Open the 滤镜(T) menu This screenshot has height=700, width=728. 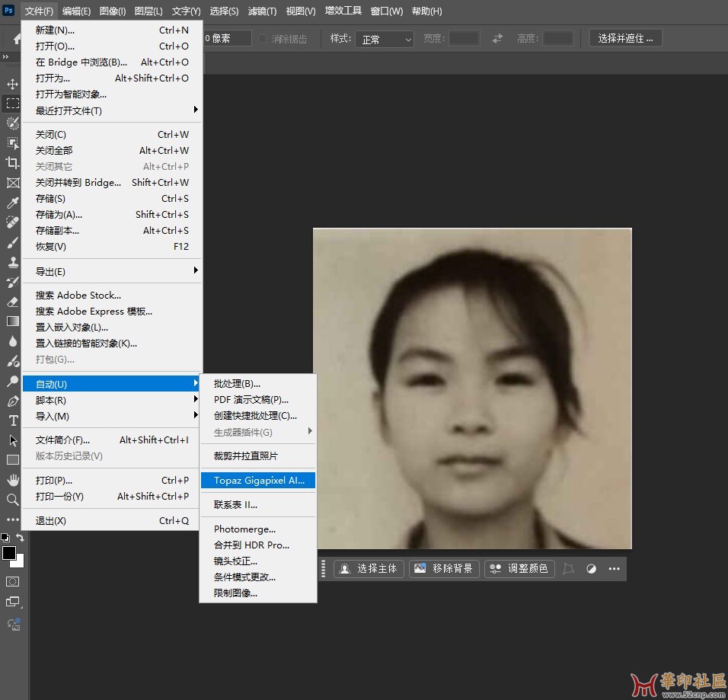coord(263,11)
